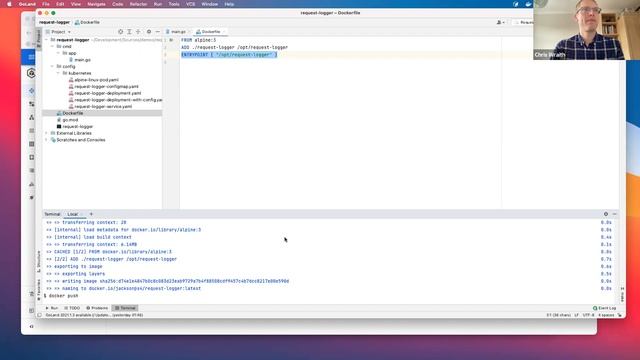Open the Navigate menu

click(96, 4)
